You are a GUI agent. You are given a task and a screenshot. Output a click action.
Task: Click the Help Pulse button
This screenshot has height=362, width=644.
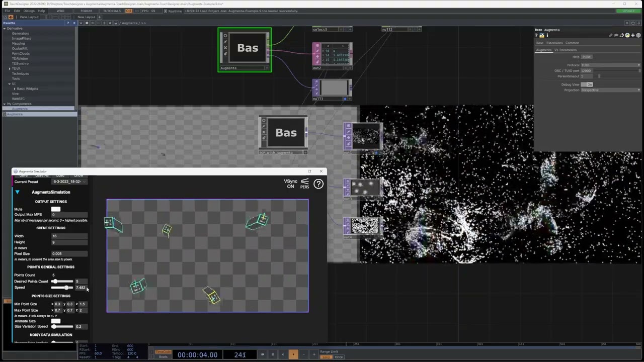(587, 57)
